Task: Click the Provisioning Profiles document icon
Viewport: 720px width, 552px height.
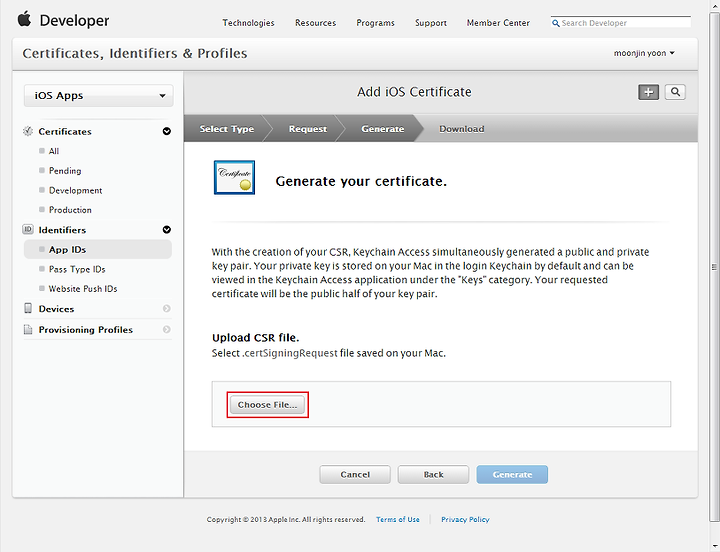Action: pyautogui.click(x=28, y=329)
